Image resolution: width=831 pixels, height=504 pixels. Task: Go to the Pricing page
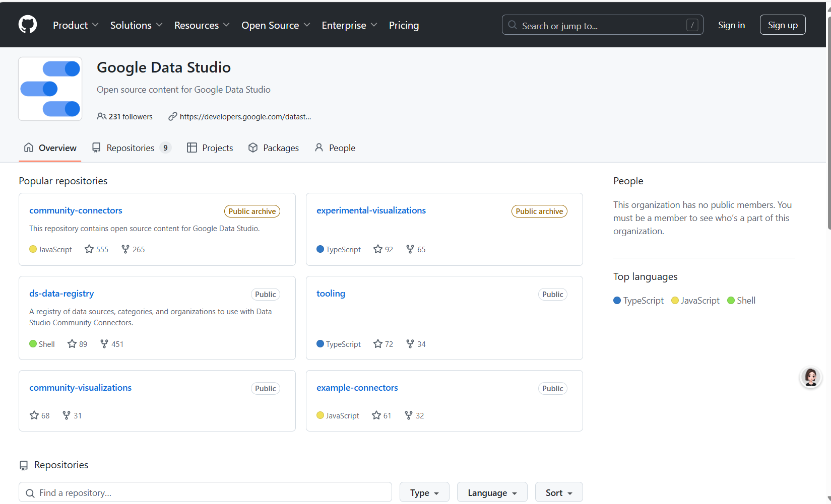tap(404, 25)
